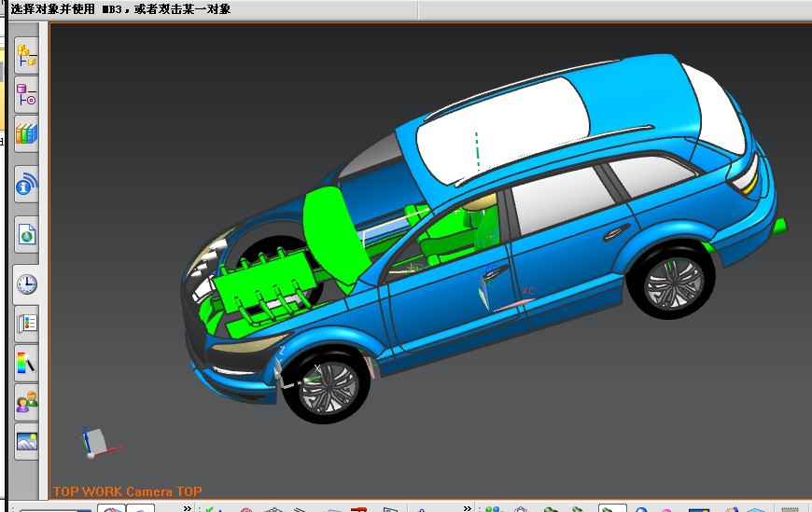Click the 'TOP WORK Camera TOP' view label
Image resolution: width=812 pixels, height=512 pixels.
point(127,491)
